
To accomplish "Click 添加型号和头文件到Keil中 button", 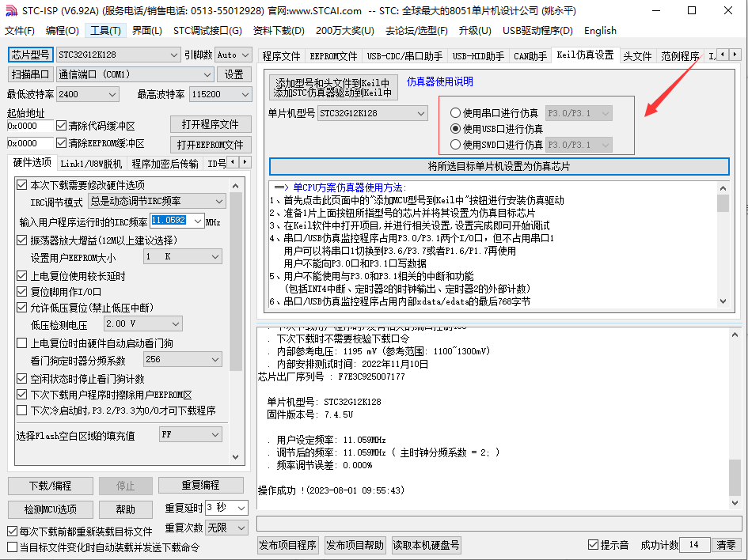I will 333,88.
